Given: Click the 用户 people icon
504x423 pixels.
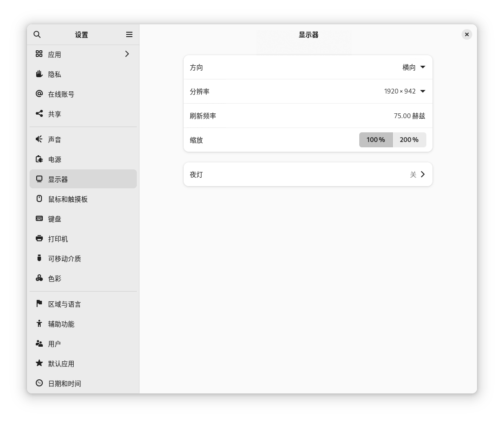Looking at the screenshot, I should 39,343.
